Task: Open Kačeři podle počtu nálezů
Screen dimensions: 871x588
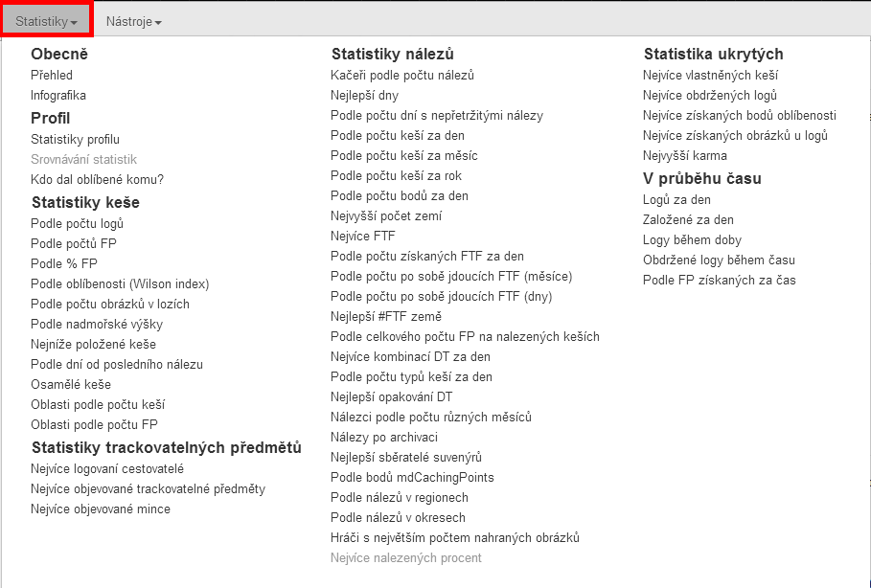Action: (402, 75)
